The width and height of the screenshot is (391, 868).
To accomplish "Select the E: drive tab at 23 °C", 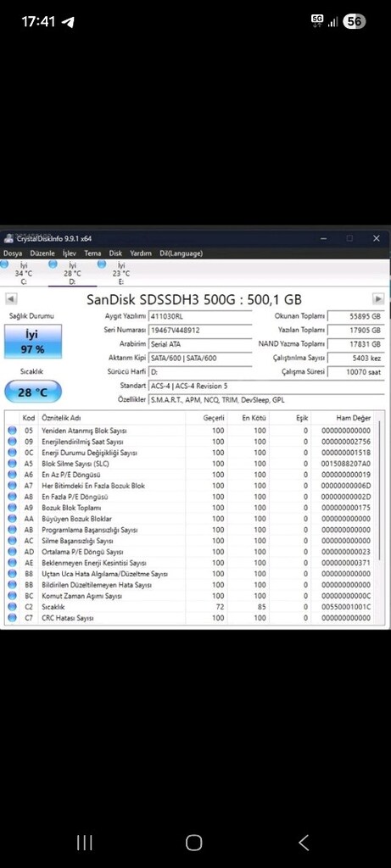I will tap(120, 273).
